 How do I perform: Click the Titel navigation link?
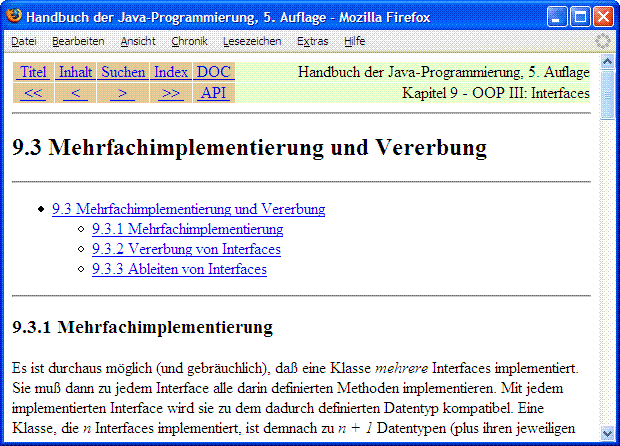point(33,72)
